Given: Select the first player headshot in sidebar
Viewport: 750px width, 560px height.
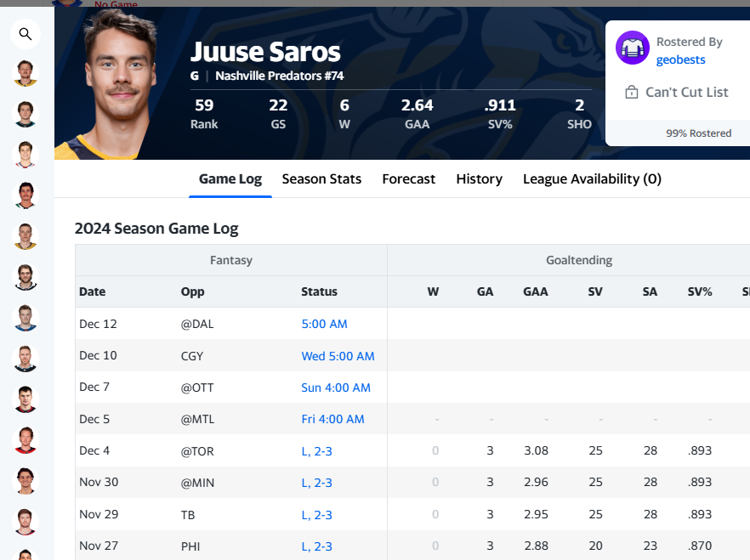Looking at the screenshot, I should (x=26, y=73).
